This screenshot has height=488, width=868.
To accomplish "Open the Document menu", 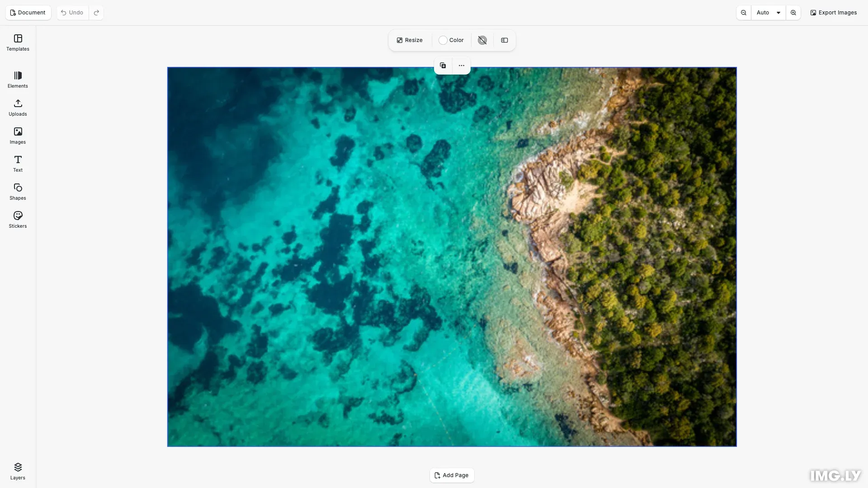I will (x=28, y=13).
